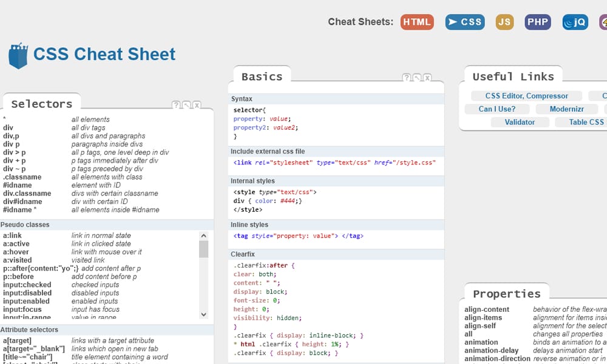Collapse the Basics panel with arrow icon

pyautogui.click(x=417, y=78)
